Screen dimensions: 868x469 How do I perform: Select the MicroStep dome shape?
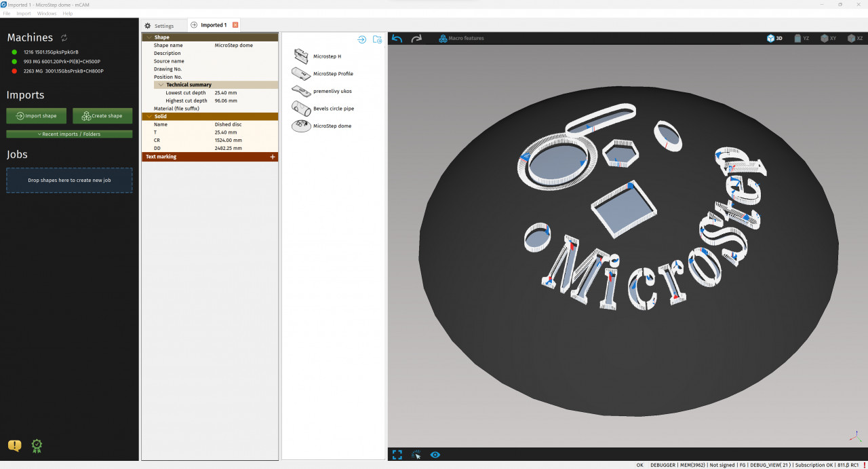tap(322, 126)
